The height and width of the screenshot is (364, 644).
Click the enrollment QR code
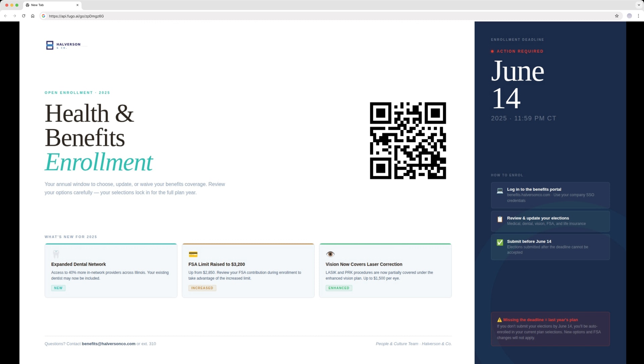(x=408, y=140)
